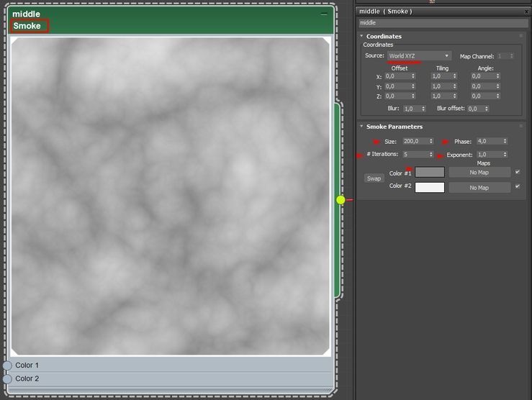
Task: Toggle the Color #1 map checkbox
Action: [518, 172]
